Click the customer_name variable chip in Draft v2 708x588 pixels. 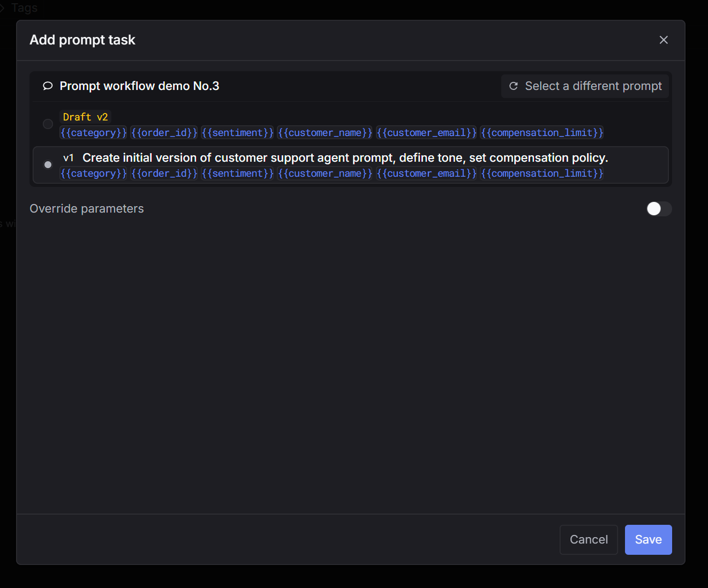click(x=325, y=132)
